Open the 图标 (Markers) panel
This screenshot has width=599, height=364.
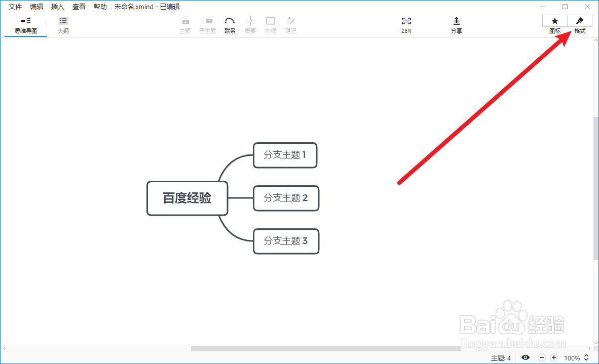coord(554,24)
